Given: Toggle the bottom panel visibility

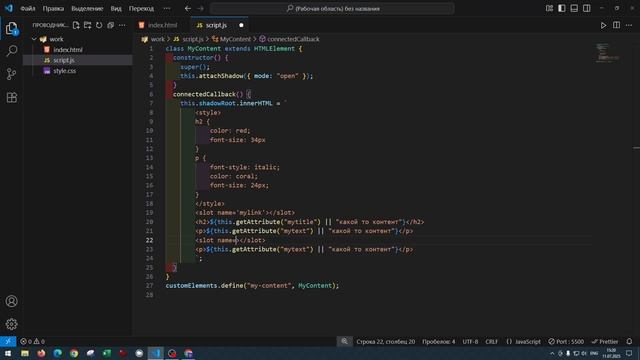Looking at the screenshot, I should point(574,8).
